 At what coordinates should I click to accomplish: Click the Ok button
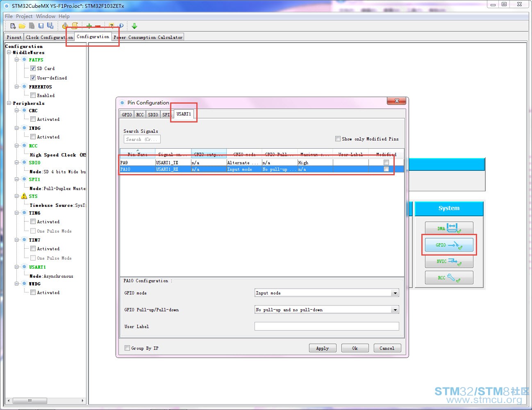point(355,348)
